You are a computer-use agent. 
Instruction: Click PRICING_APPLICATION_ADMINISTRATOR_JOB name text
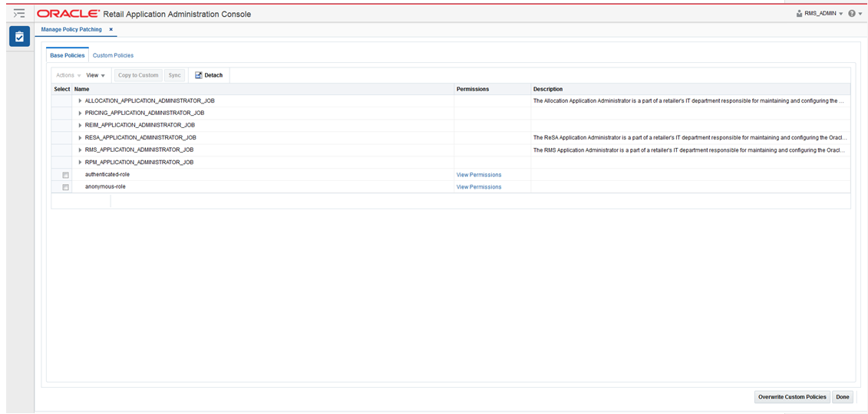coord(144,113)
